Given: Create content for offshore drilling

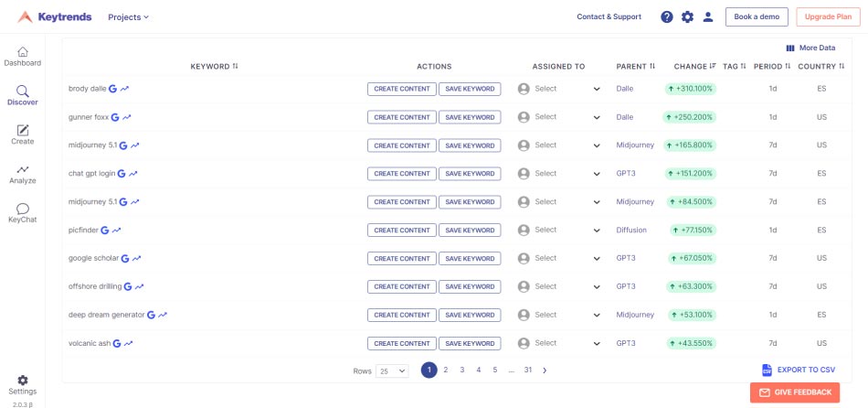Looking at the screenshot, I should [x=402, y=286].
